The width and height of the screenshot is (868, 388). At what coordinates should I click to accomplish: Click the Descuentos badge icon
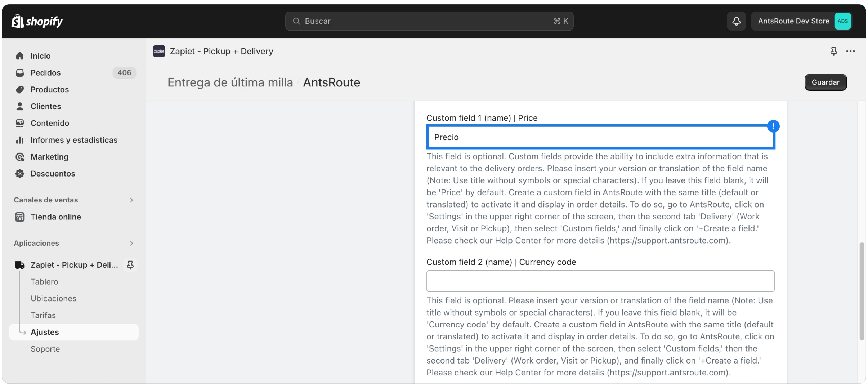click(x=20, y=174)
